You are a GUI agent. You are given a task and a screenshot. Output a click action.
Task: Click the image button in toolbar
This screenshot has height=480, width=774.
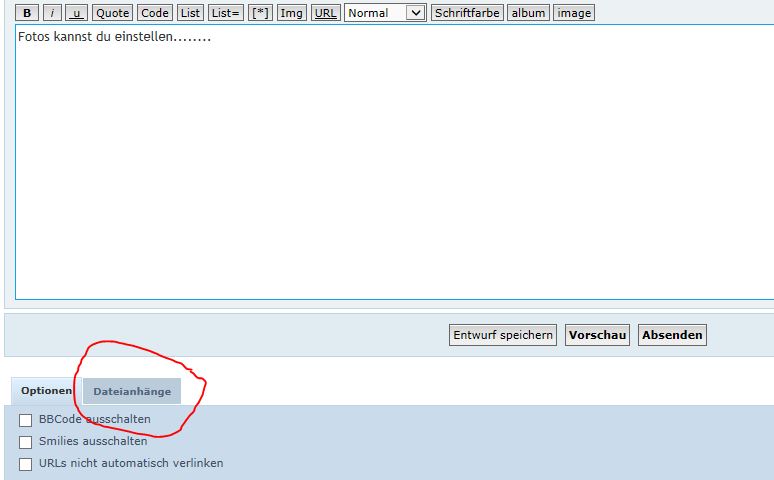(x=574, y=13)
